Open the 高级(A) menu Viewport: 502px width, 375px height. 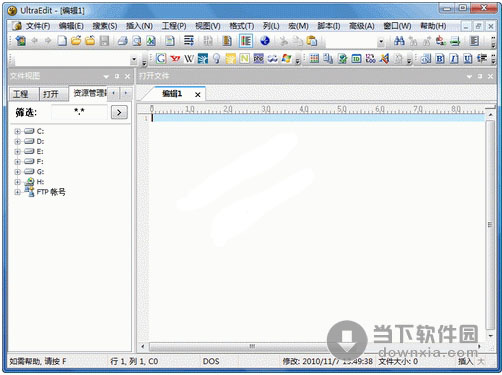coord(362,26)
